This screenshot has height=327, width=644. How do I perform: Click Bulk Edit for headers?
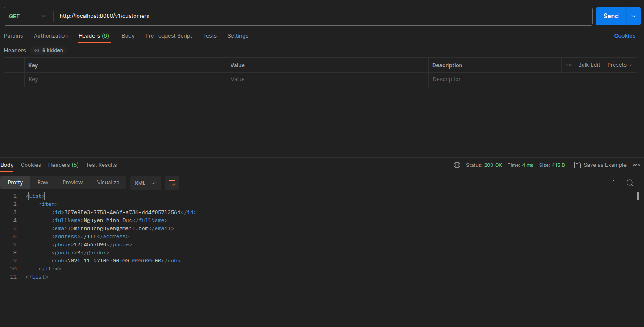(588, 65)
